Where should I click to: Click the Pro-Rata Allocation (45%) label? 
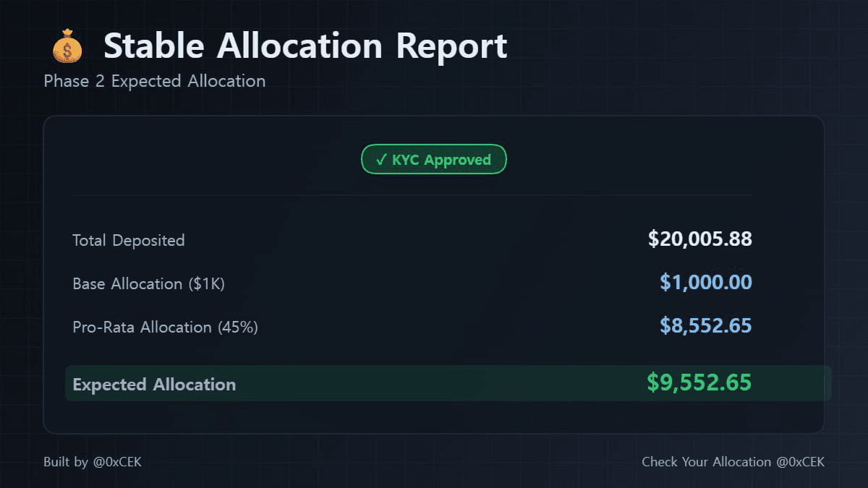coord(165,327)
